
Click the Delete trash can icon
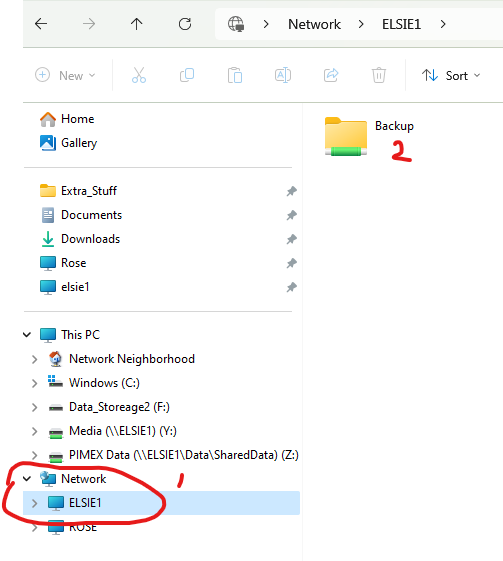click(379, 75)
